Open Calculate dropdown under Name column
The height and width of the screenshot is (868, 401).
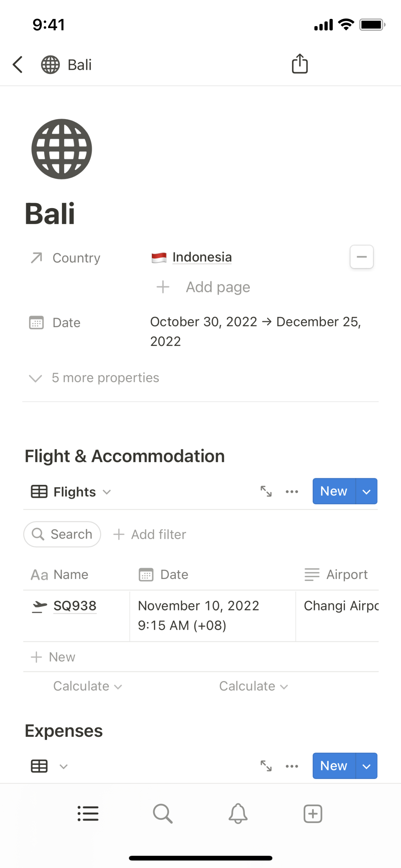pyautogui.click(x=87, y=686)
